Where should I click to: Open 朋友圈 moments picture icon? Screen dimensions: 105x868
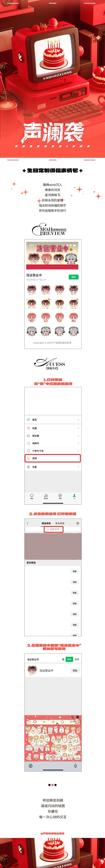(29, 436)
